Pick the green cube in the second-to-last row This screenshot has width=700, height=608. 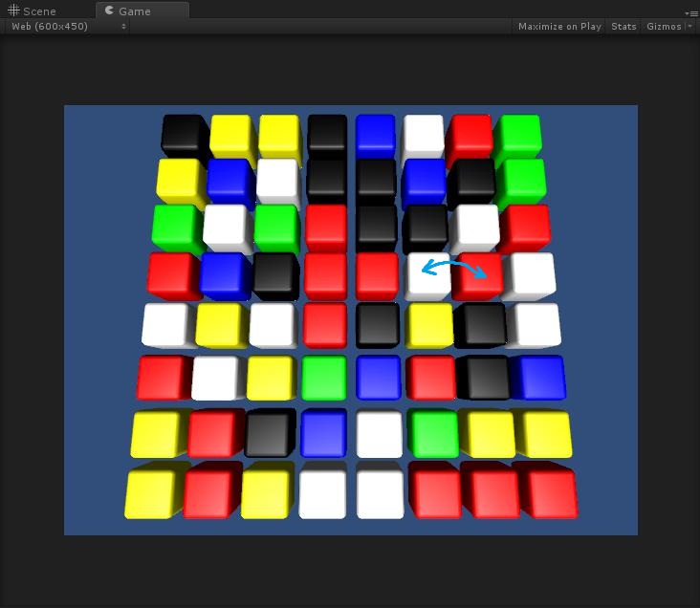(x=434, y=433)
